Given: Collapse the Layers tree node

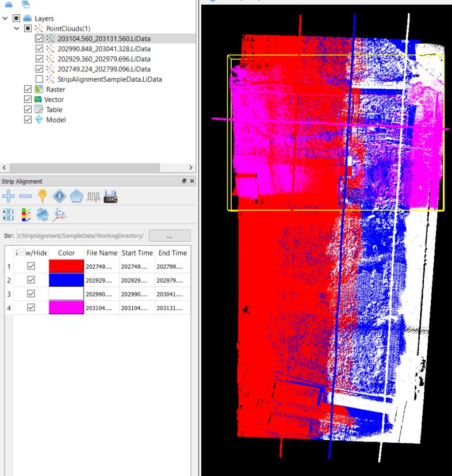Looking at the screenshot, I should tap(5, 18).
